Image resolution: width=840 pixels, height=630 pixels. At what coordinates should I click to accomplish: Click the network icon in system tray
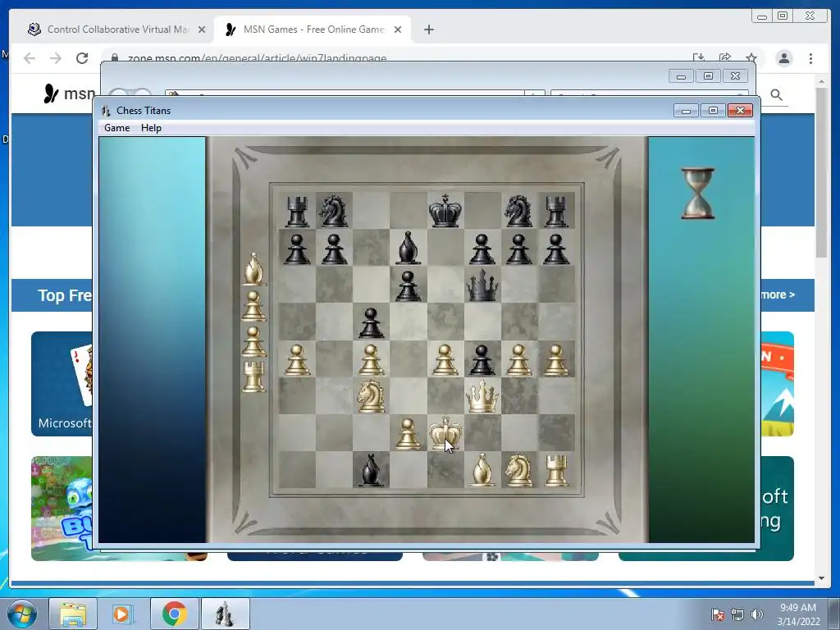737,614
